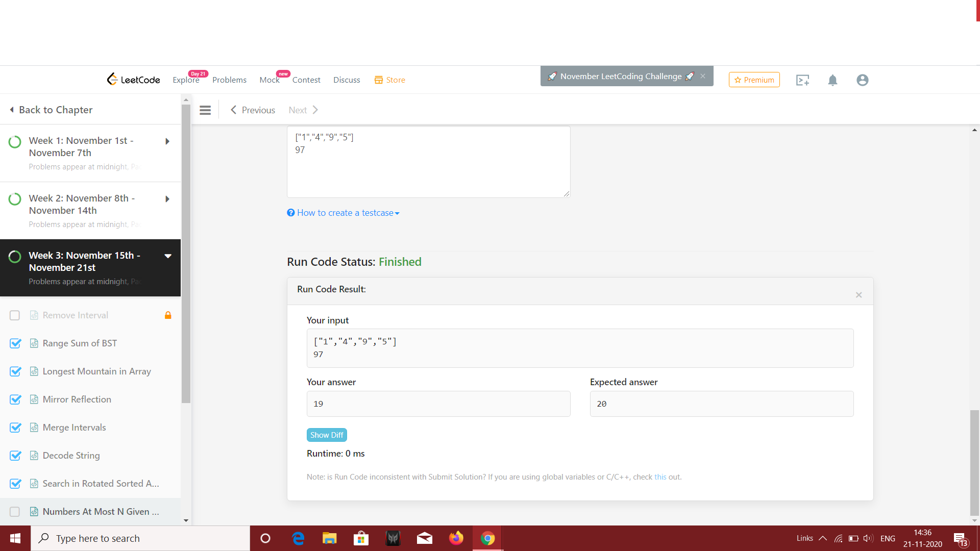The image size is (980, 551).
Task: Toggle the hamburger sidebar menu icon
Action: pyautogui.click(x=205, y=110)
